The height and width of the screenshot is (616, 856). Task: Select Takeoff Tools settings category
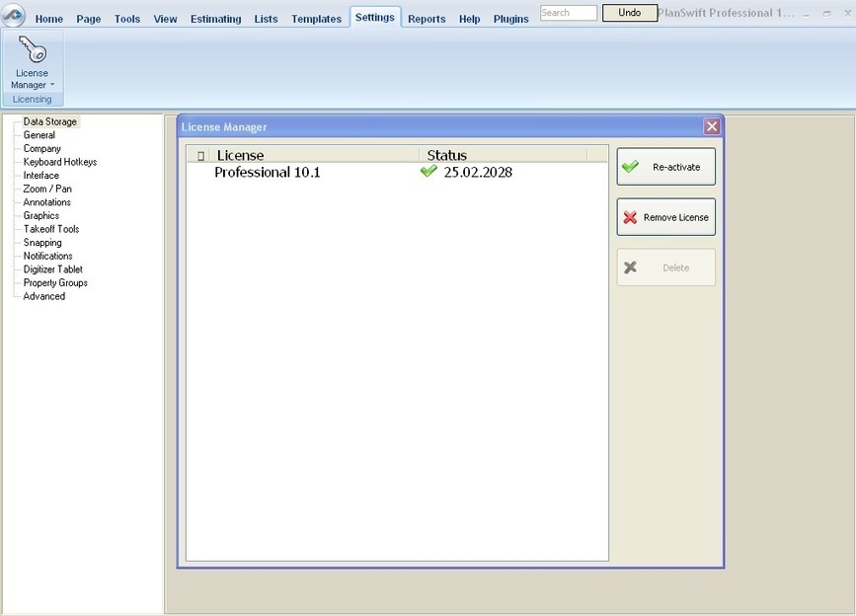pos(51,229)
